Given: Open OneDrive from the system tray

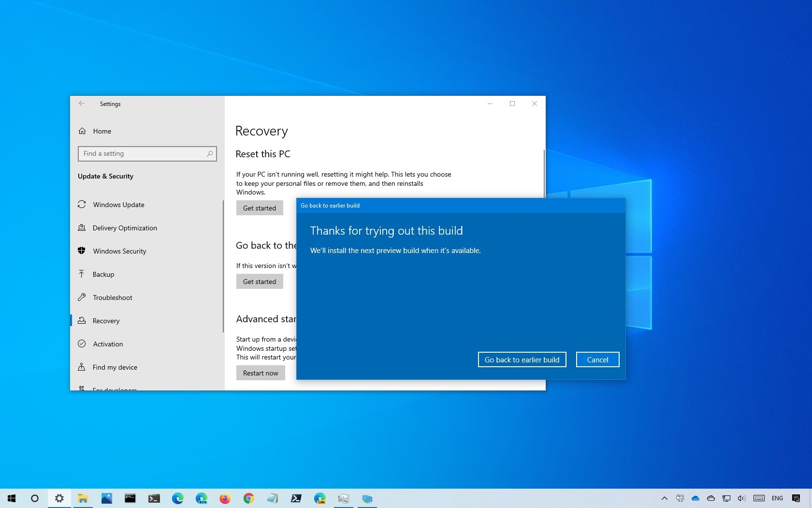Looking at the screenshot, I should point(696,498).
